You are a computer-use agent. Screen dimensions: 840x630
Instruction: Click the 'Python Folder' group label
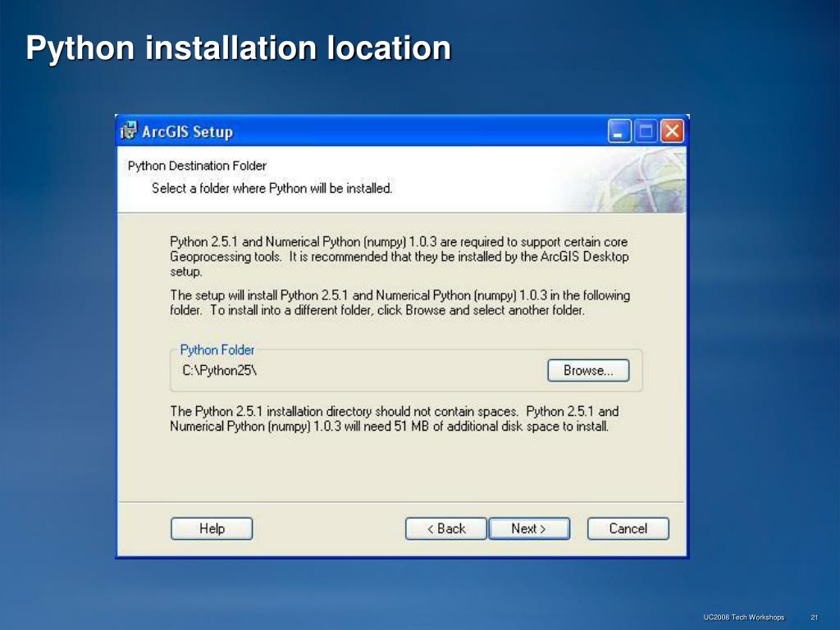[x=217, y=349]
